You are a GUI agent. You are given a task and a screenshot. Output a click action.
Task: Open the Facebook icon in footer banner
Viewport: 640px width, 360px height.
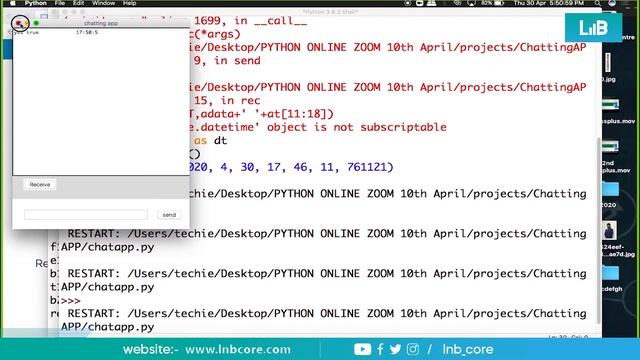[x=380, y=349]
